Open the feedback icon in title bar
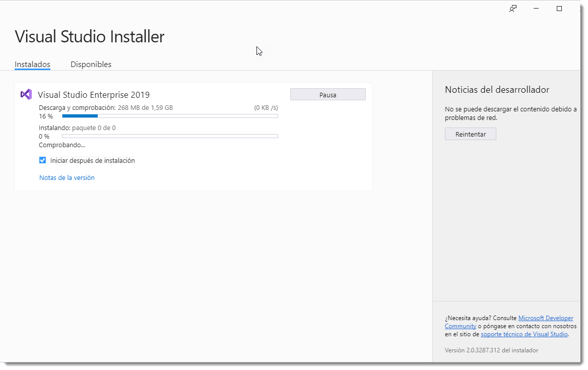This screenshot has height=370, width=588. click(512, 9)
